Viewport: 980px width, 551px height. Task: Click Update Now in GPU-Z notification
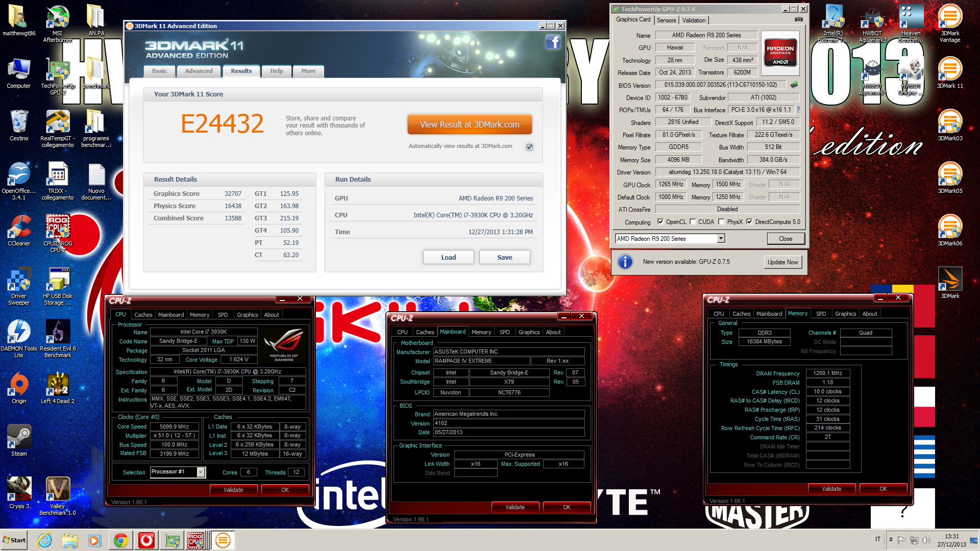point(782,262)
